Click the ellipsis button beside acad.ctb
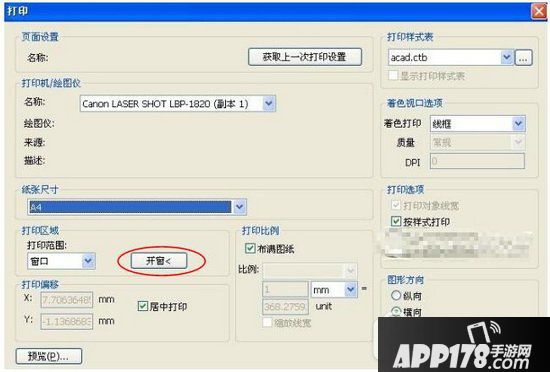Viewport: 550px width, 372px height. (x=523, y=58)
